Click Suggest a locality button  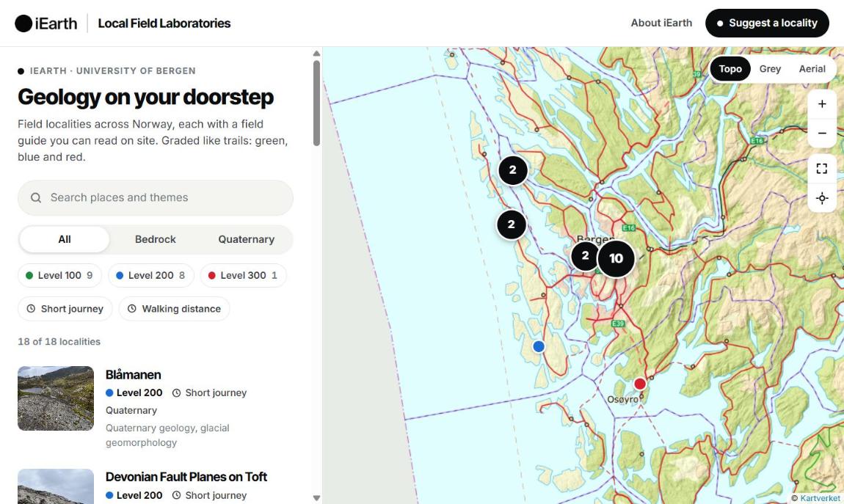[767, 23]
